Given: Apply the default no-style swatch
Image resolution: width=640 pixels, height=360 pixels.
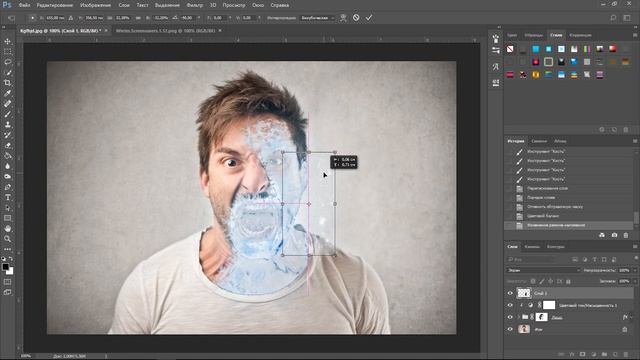Looking at the screenshot, I should pyautogui.click(x=510, y=49).
